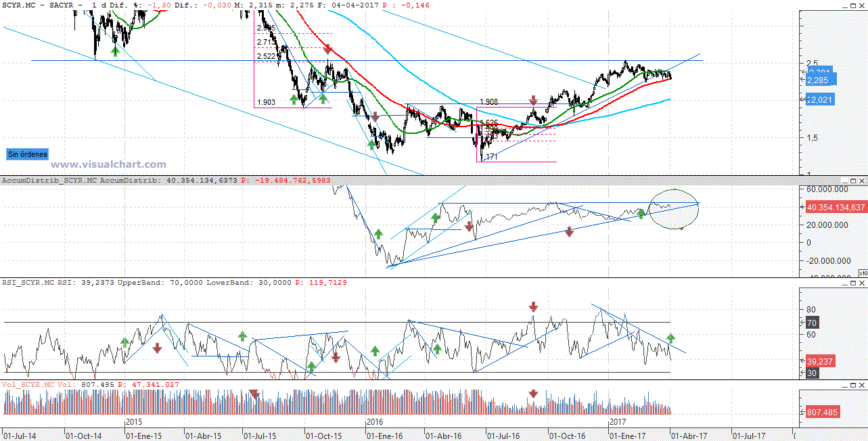
Task: Select the green ellipse drawn on AccumDistrib
Action: [x=673, y=208]
